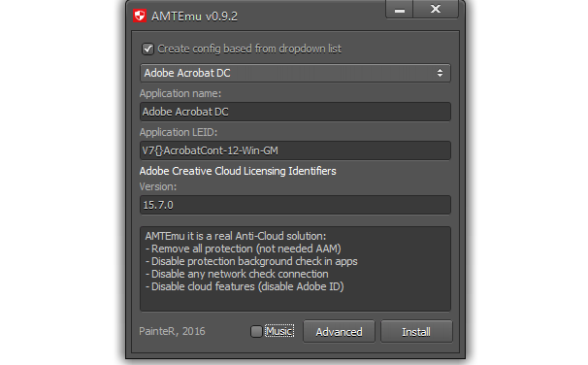Screen dimensions: 588x365
Task: Uncheck the Create config based from dropdown checkbox
Action: pyautogui.click(x=147, y=49)
